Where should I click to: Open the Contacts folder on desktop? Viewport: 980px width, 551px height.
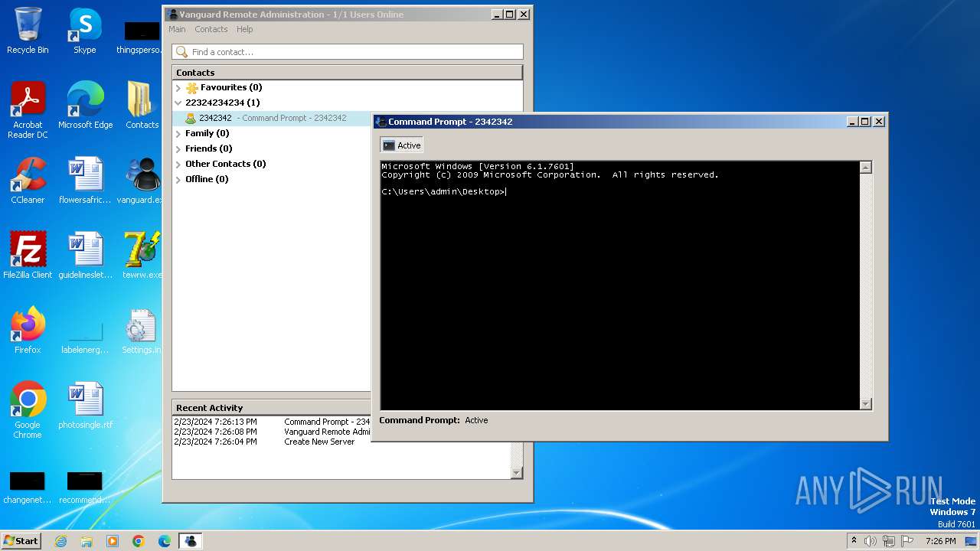click(142, 106)
